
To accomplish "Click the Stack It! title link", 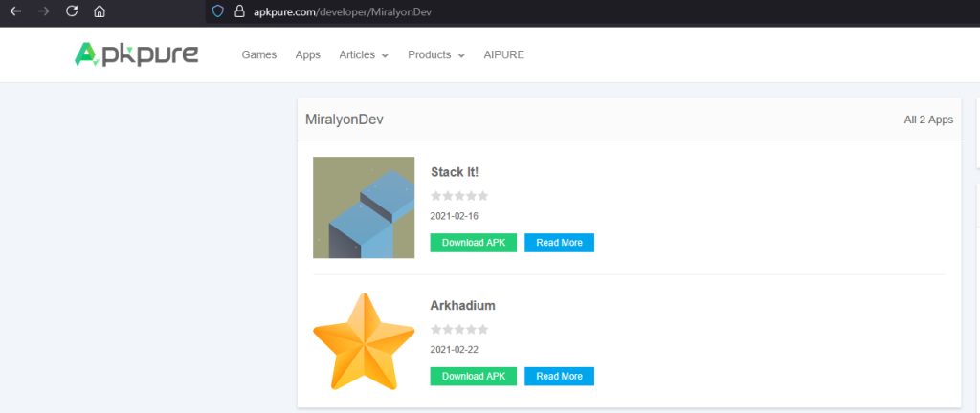I will pos(455,172).
